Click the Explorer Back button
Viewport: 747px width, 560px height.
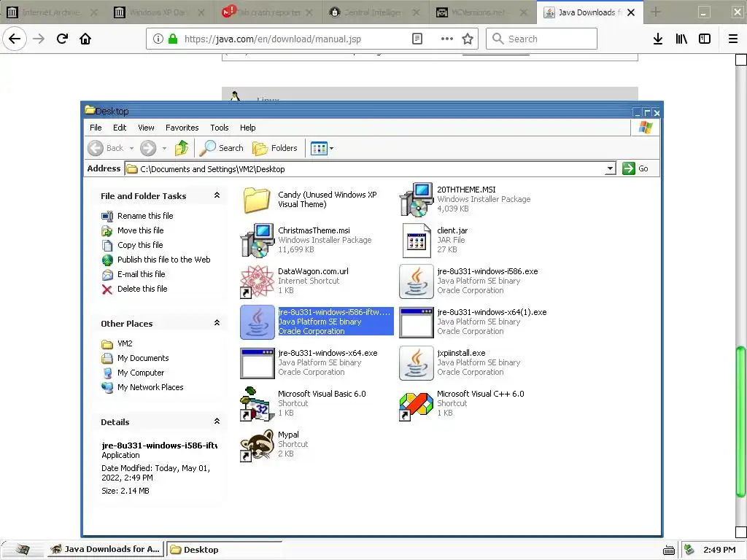107,148
